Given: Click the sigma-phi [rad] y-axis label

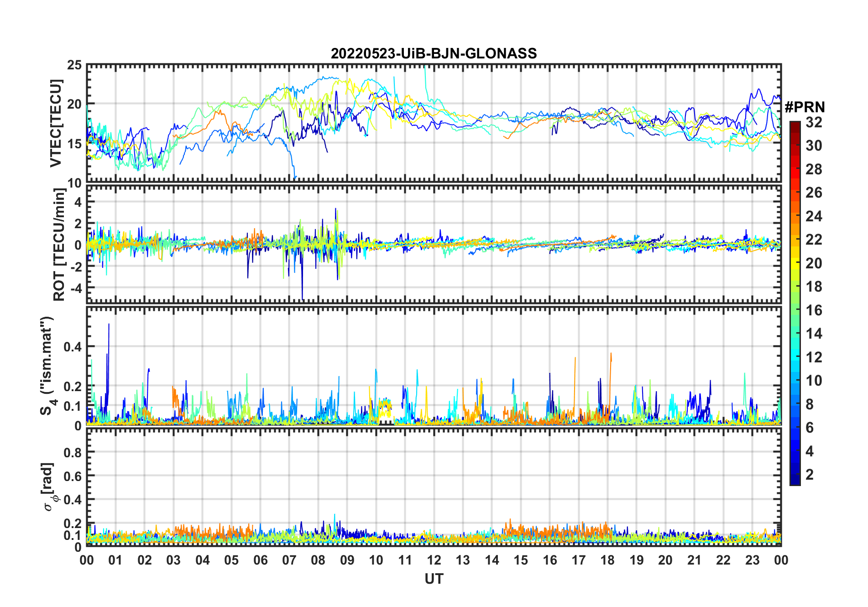Looking at the screenshot, I should 49,487.
